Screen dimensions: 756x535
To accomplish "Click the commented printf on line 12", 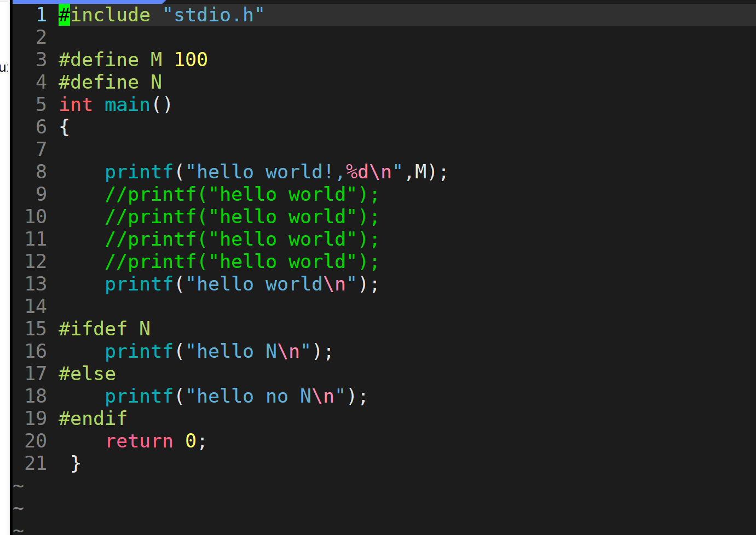I will click(x=242, y=262).
